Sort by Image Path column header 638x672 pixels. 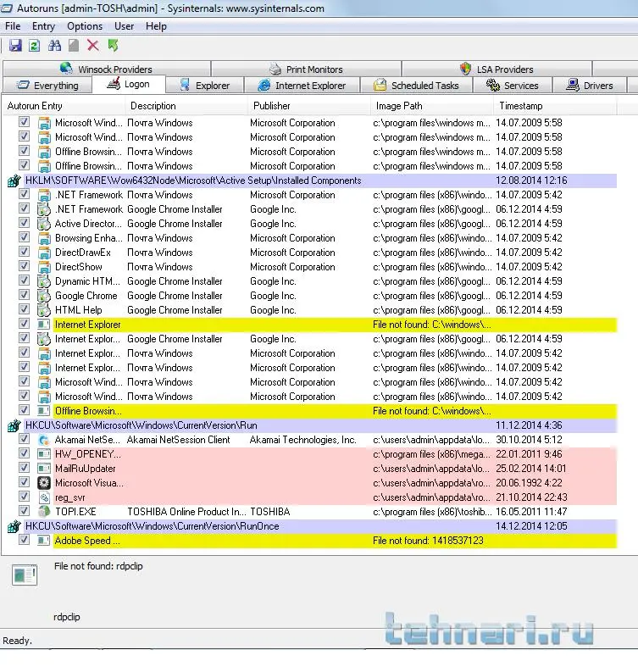click(x=432, y=106)
